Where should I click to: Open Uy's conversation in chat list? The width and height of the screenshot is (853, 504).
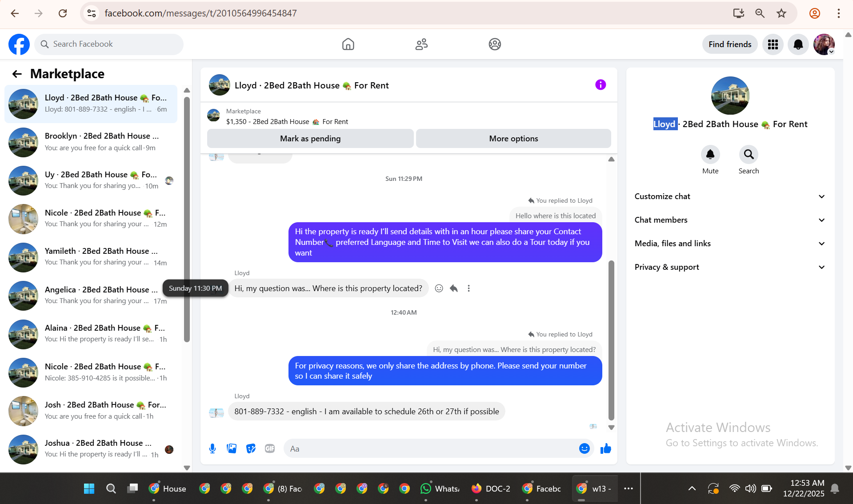click(x=91, y=180)
